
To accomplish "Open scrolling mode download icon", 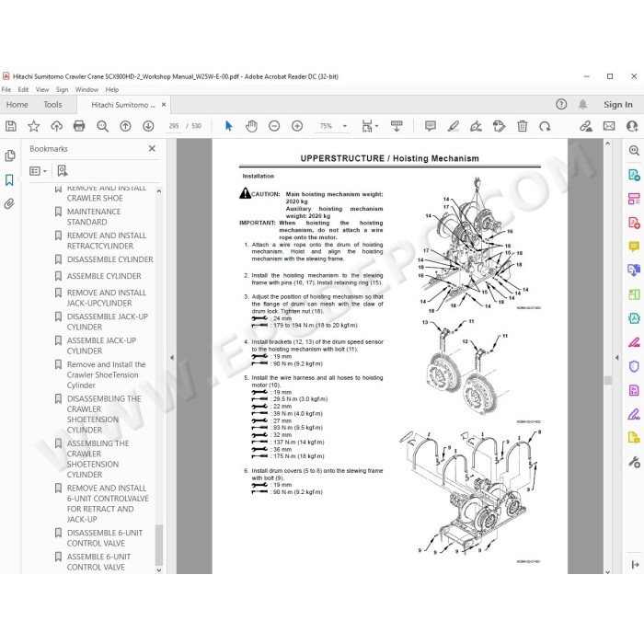I will pos(397,126).
